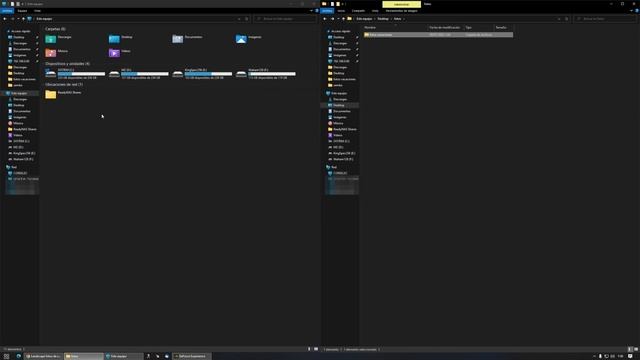Open Windows Start menu
This screenshot has width=640, height=360.
point(6,356)
